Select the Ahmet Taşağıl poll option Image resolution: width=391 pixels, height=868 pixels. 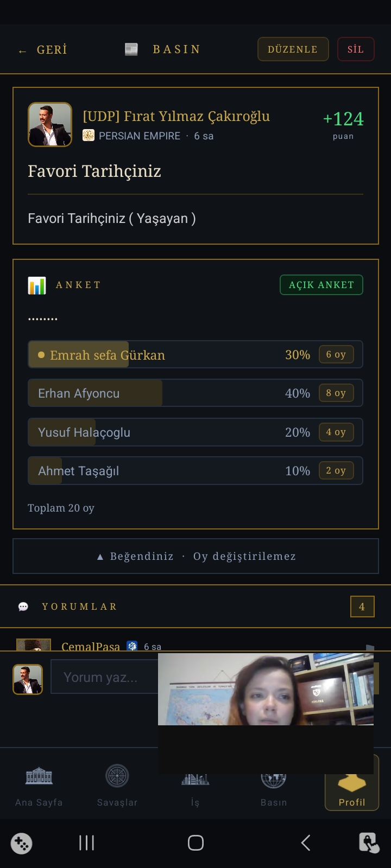[195, 471]
